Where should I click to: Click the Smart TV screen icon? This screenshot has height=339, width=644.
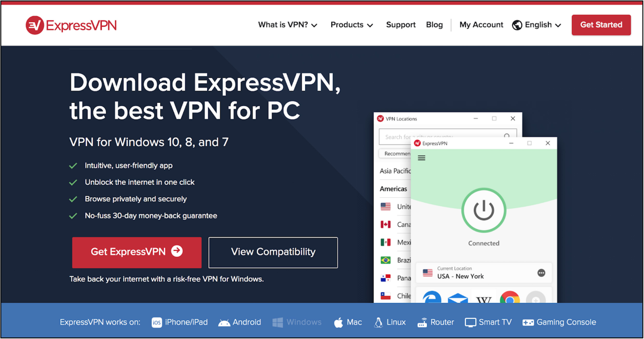click(470, 323)
